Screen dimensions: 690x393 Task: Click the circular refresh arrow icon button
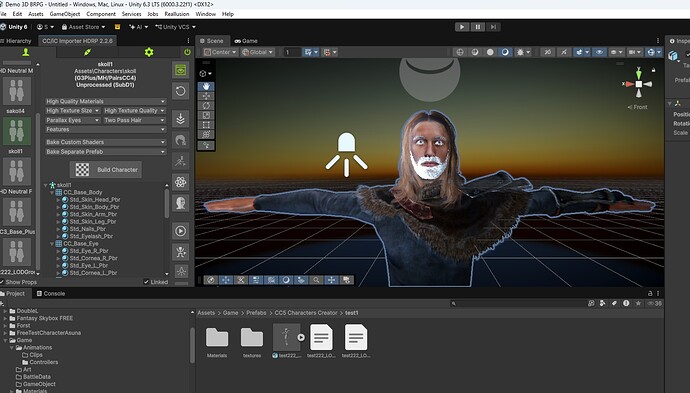180,92
